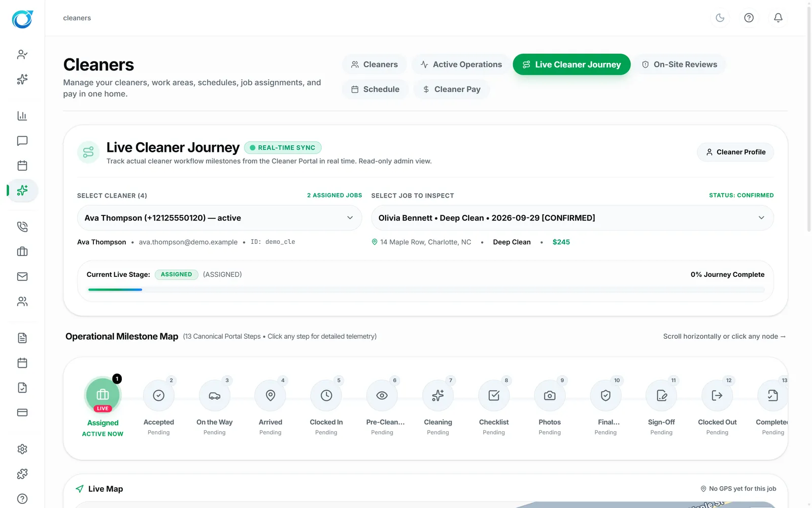Image resolution: width=812 pixels, height=508 pixels.
Task: Open help question mark icon in header
Action: (x=749, y=18)
